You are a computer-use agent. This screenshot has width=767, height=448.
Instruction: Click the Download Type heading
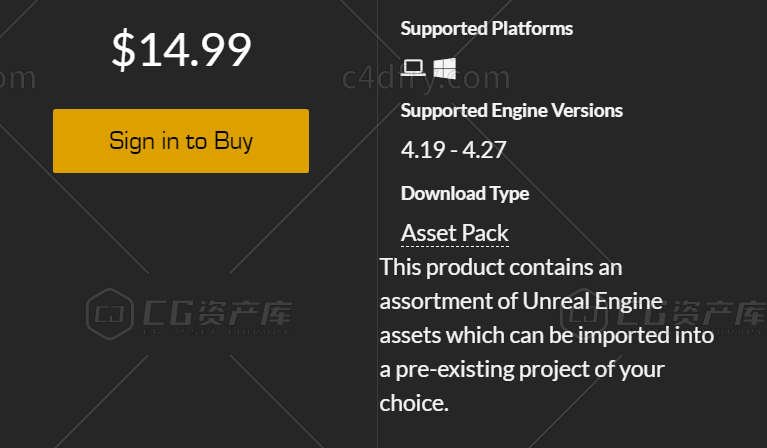pos(465,194)
